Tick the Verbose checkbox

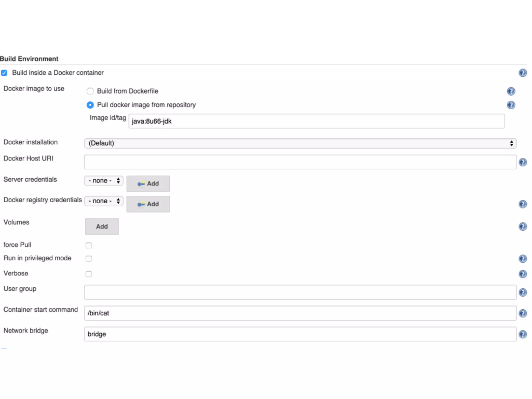pos(89,274)
